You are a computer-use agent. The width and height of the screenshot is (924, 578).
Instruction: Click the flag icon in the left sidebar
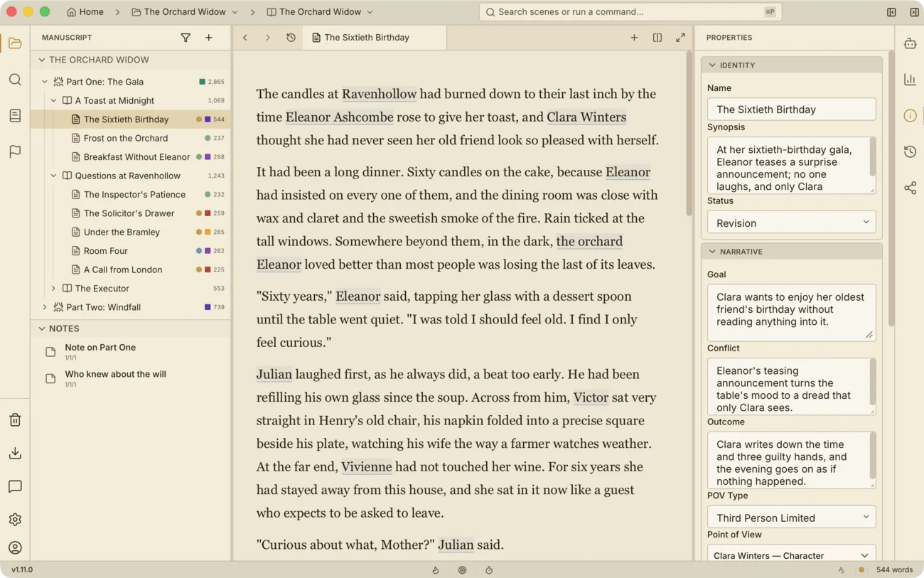[x=15, y=151]
